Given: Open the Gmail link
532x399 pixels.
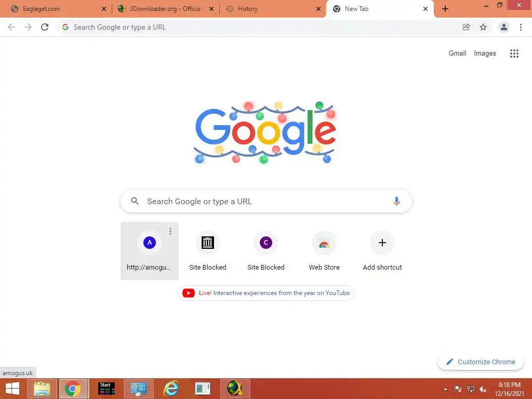Looking at the screenshot, I should tap(457, 54).
